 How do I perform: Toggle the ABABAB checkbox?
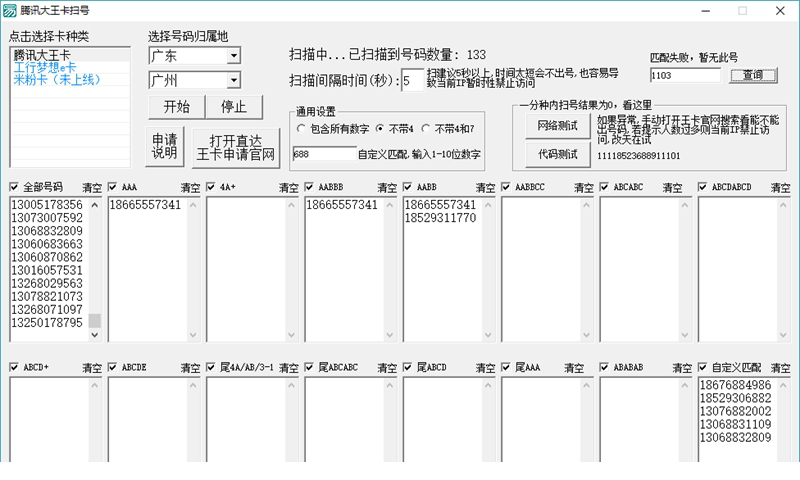(x=604, y=367)
